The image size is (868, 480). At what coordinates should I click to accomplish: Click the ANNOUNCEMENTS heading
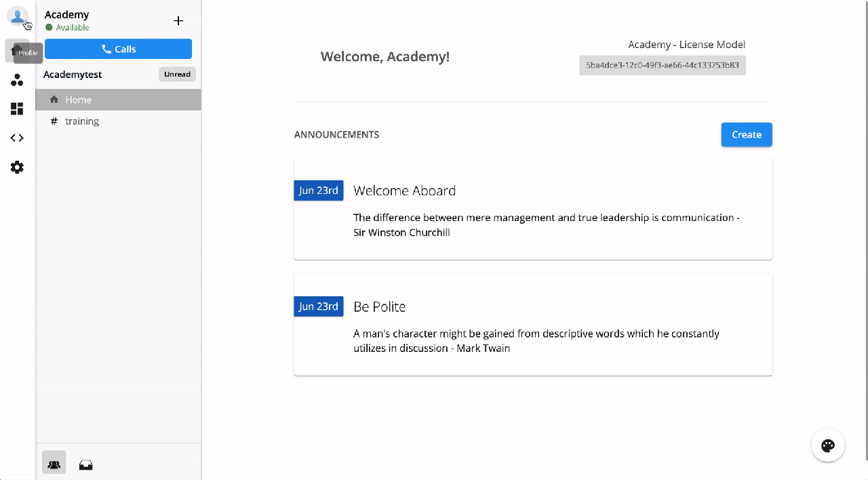336,134
